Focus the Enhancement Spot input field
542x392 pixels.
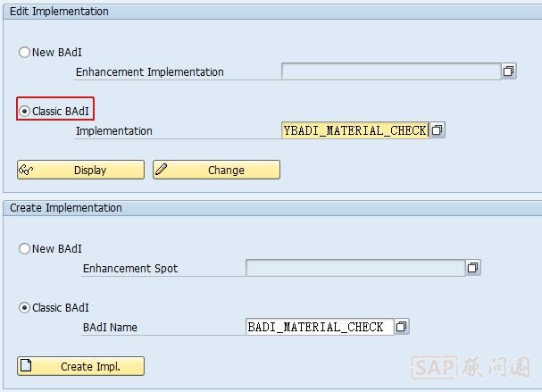(354, 268)
